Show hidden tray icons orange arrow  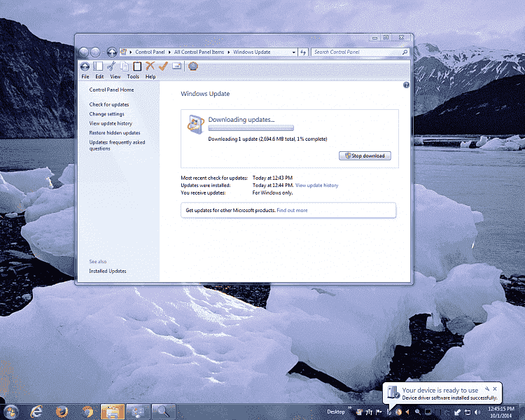[407, 412]
